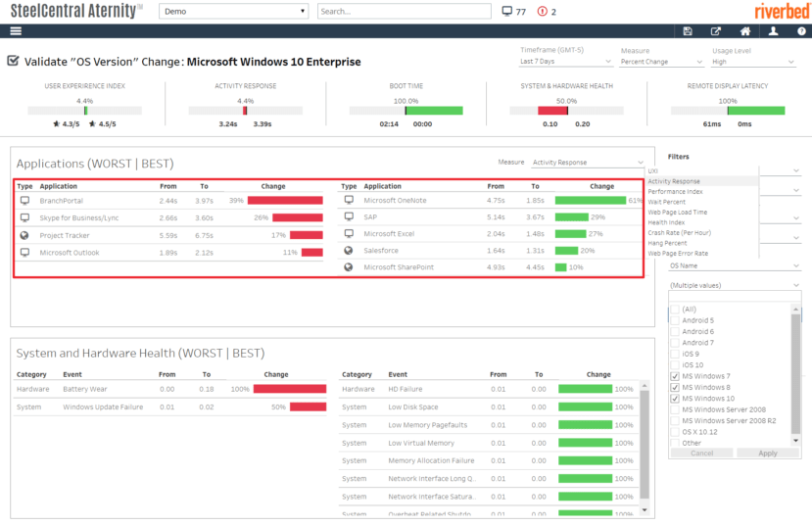Click System & Hardware Health red bar
The image size is (812, 526).
[x=552, y=111]
